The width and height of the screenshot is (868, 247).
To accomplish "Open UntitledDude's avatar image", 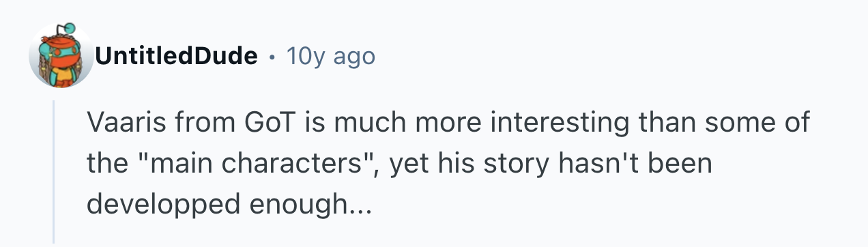I will (61, 56).
